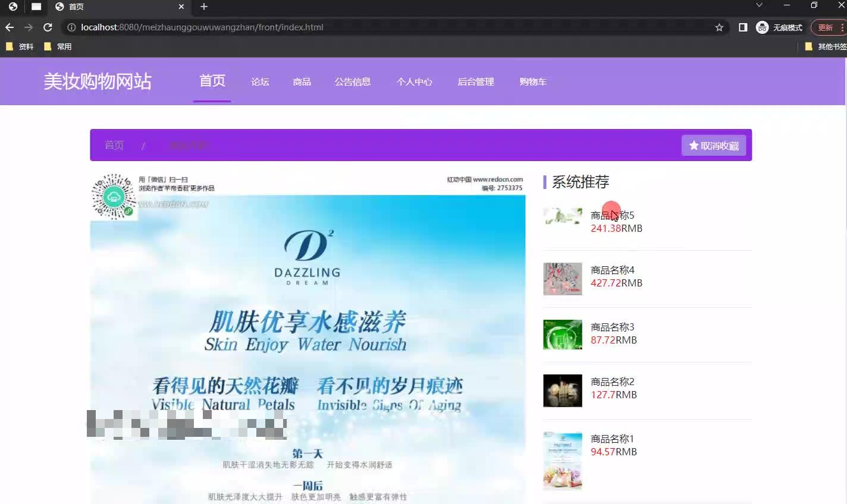Open the 商品名称3 recommendation

click(613, 327)
